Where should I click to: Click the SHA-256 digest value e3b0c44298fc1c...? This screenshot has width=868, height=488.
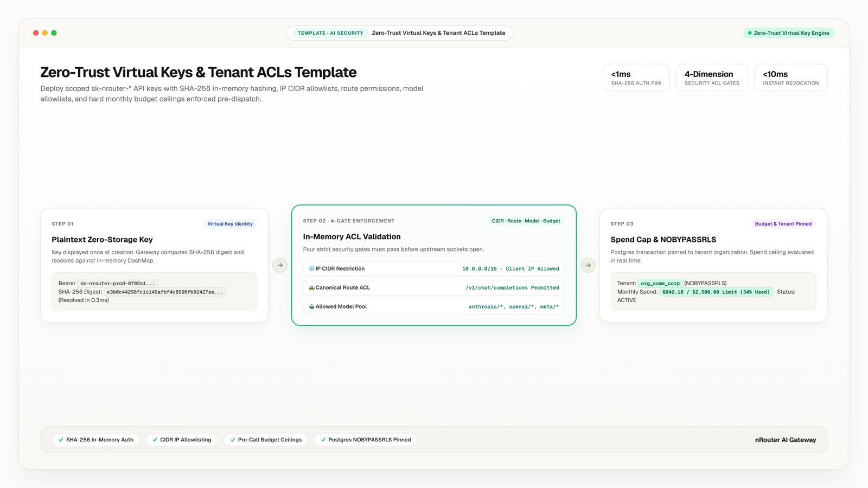click(x=165, y=292)
